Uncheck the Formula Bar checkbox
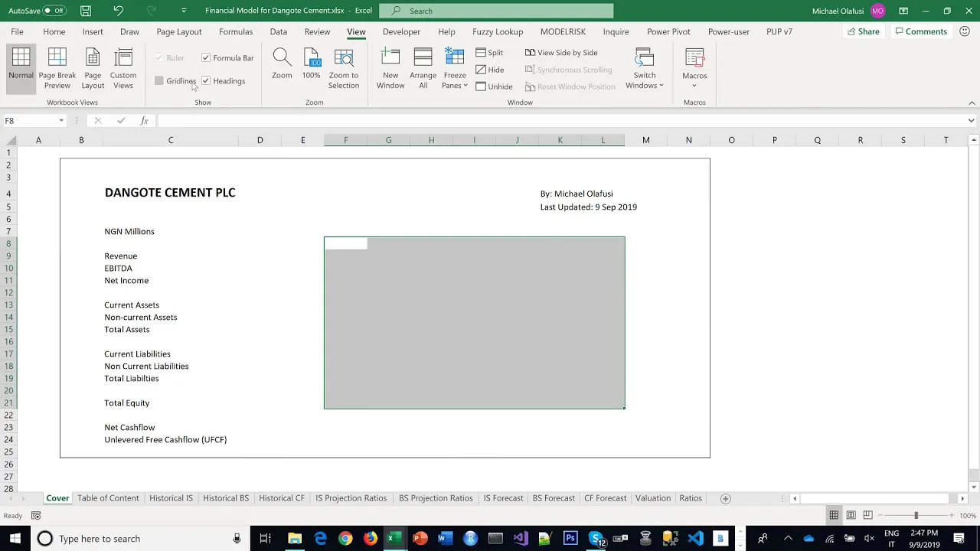 [206, 58]
